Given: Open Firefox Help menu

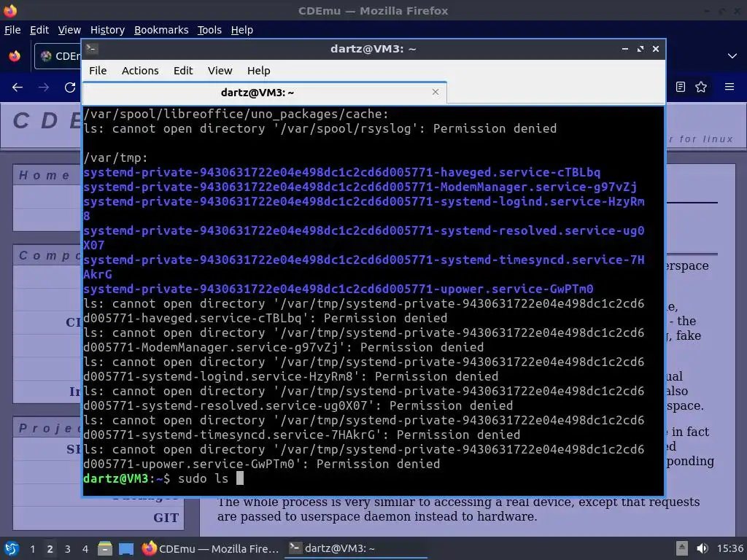Looking at the screenshot, I should pos(242,30).
